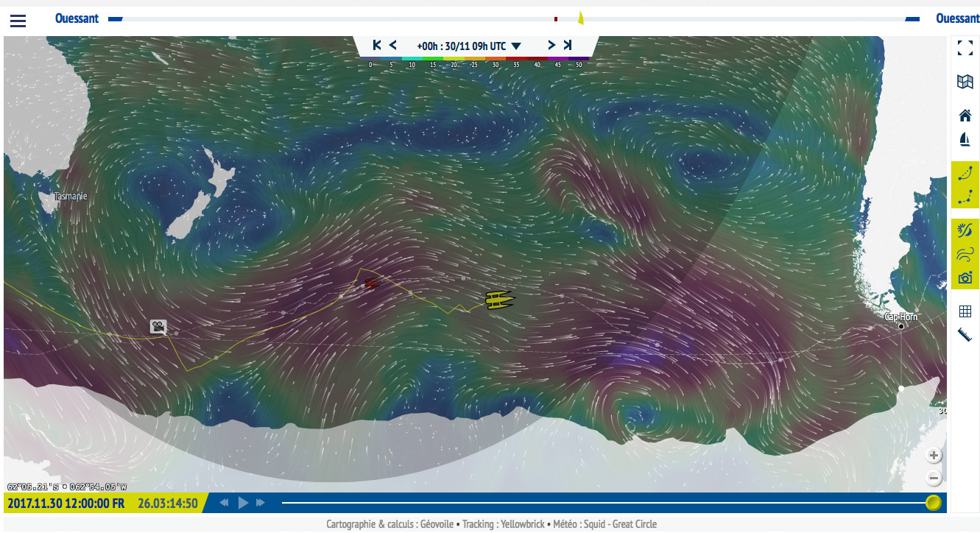Click the right Ouessant finish label
This screenshot has height=533, width=980.
(957, 18)
